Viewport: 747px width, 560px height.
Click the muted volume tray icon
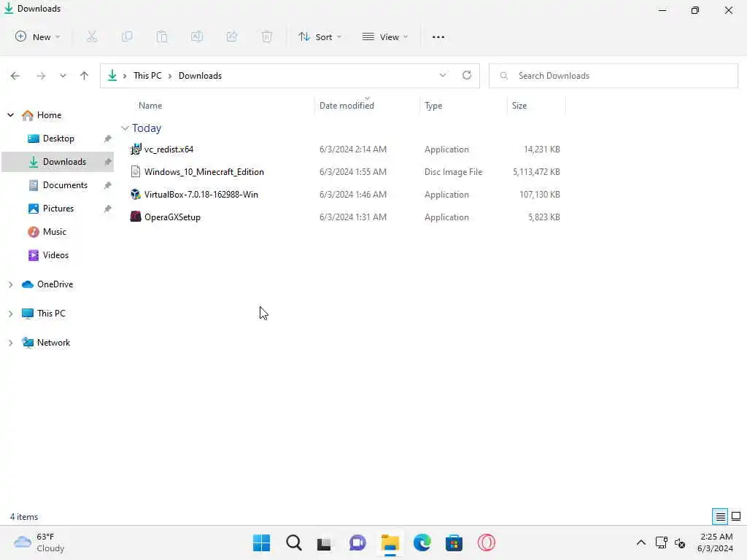[680, 542]
